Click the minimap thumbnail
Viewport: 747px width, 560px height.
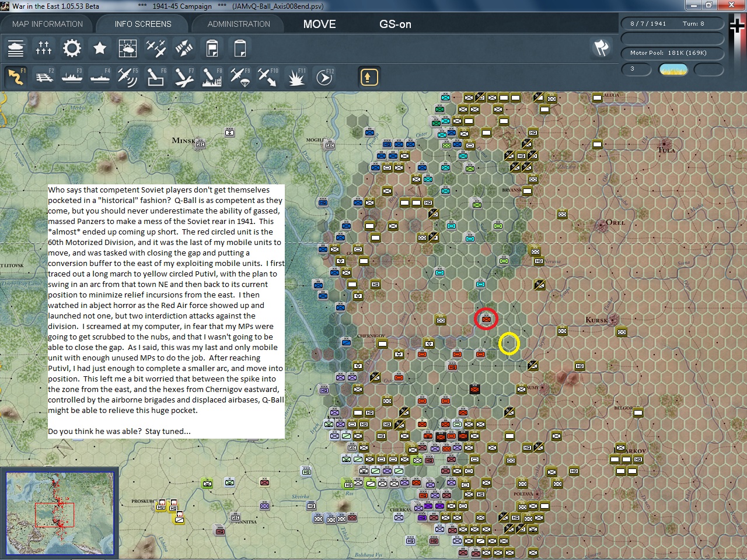point(60,513)
